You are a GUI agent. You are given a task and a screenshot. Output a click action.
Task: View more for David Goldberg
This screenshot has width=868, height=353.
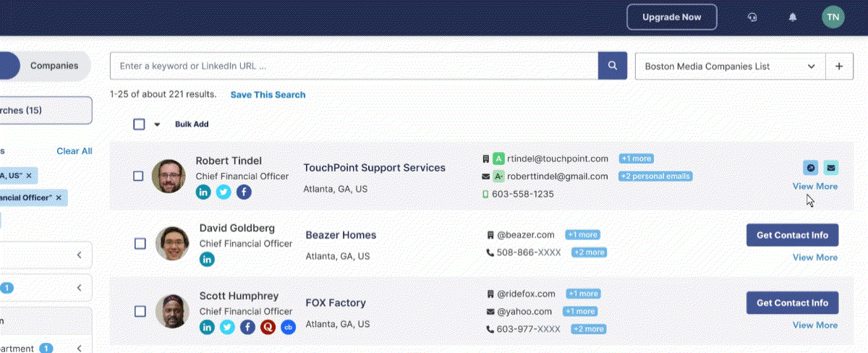pos(815,258)
